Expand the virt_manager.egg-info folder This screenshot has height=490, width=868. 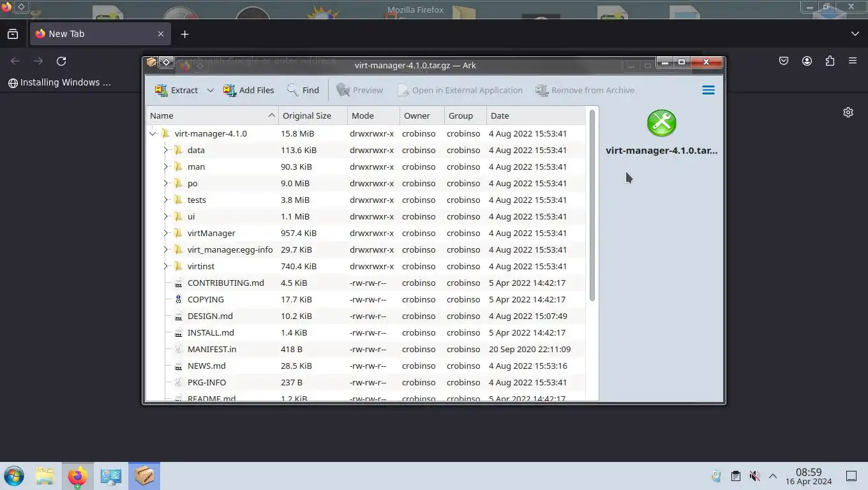tap(166, 249)
